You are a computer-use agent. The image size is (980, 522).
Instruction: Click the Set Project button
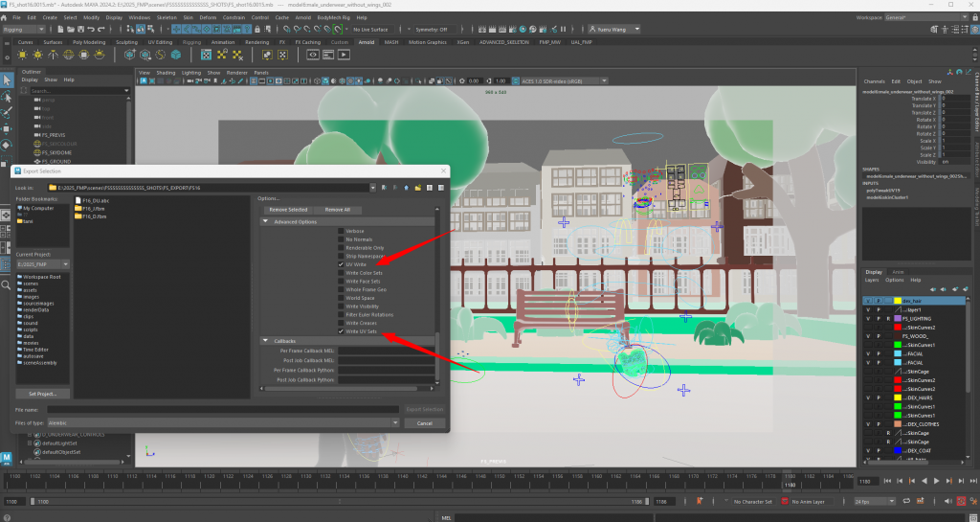tap(43, 394)
